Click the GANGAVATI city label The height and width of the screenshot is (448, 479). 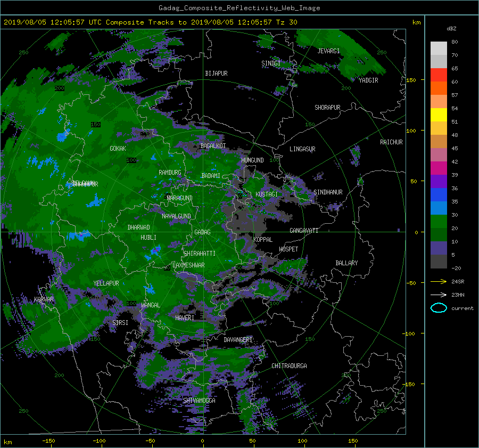[304, 231]
